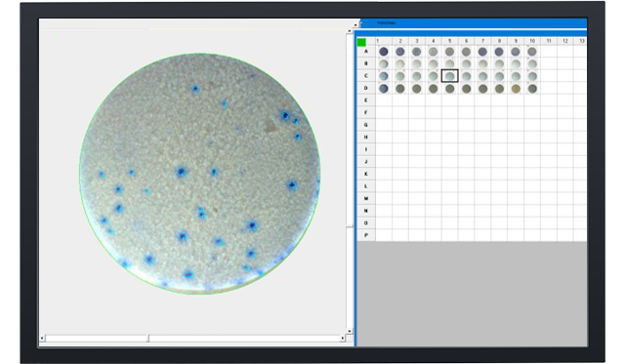
Task: Select well A7 thumbnail
Action: pos(482,52)
